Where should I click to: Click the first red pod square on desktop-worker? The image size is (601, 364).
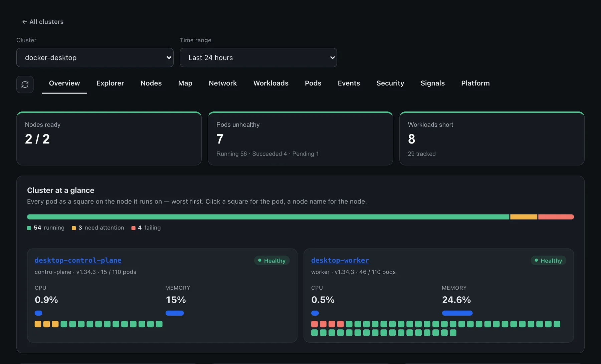coord(315,324)
